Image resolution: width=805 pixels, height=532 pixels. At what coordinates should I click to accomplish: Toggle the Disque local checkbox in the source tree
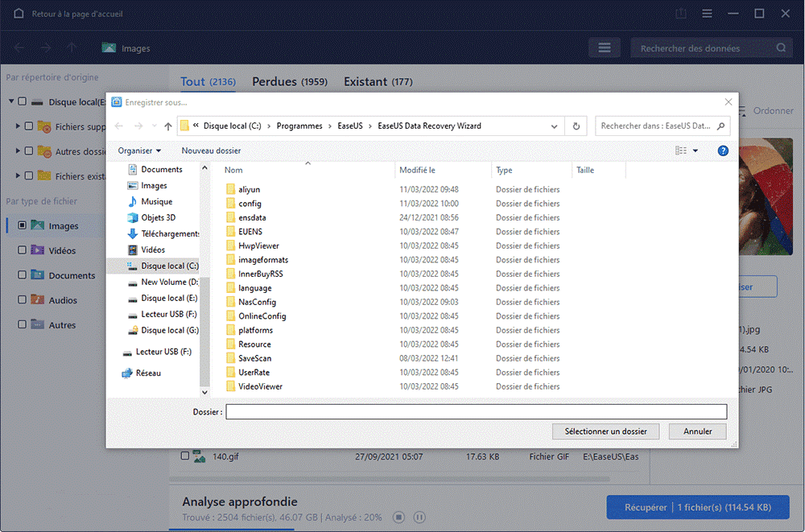pyautogui.click(x=22, y=101)
